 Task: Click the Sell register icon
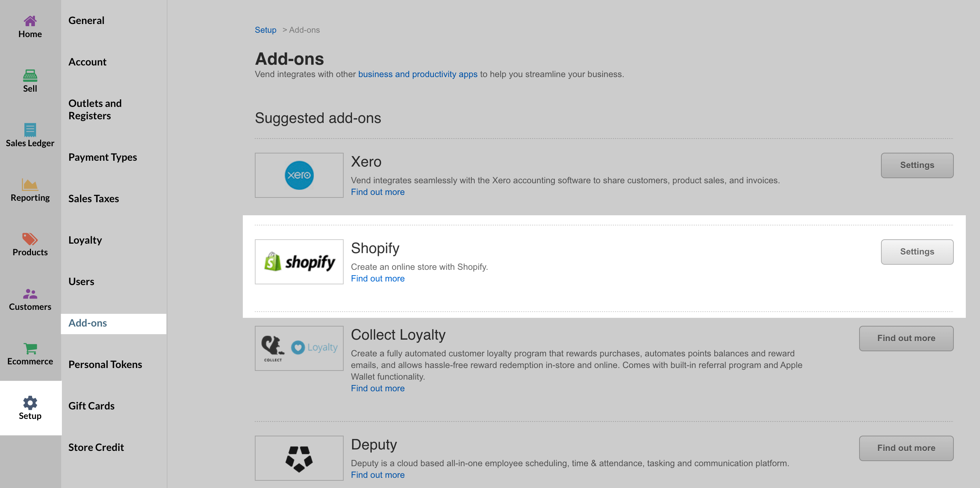(x=30, y=76)
